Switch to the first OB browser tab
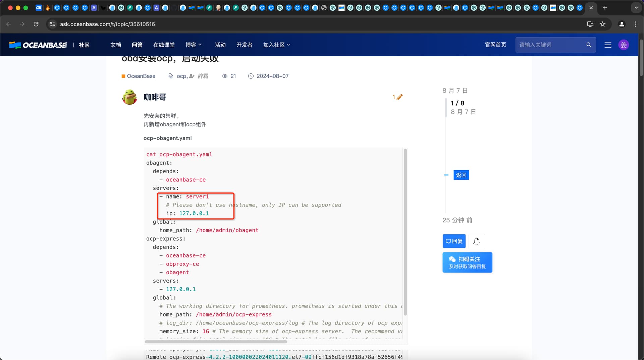Viewport: 644px width, 360px height. 39,8
